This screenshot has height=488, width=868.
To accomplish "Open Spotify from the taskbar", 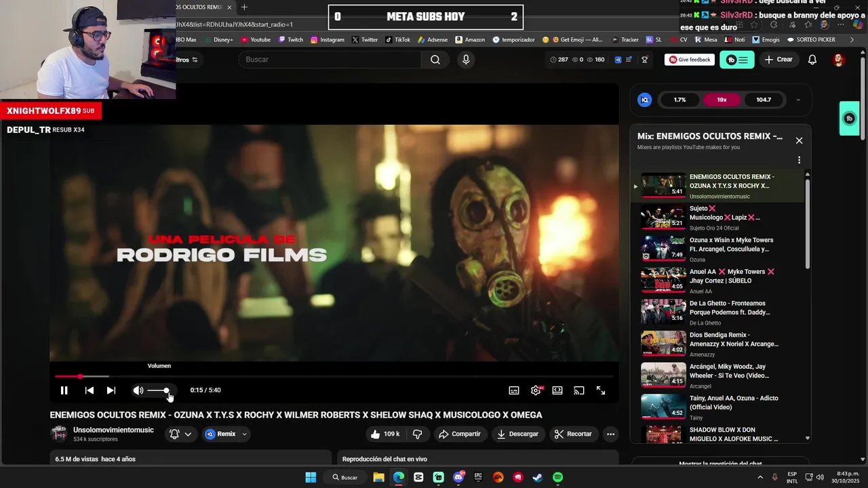I will pos(557,477).
